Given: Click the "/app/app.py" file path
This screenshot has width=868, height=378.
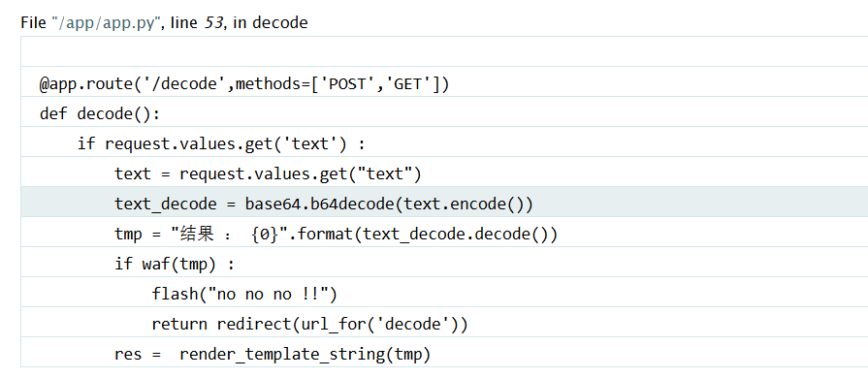Looking at the screenshot, I should coord(107,23).
